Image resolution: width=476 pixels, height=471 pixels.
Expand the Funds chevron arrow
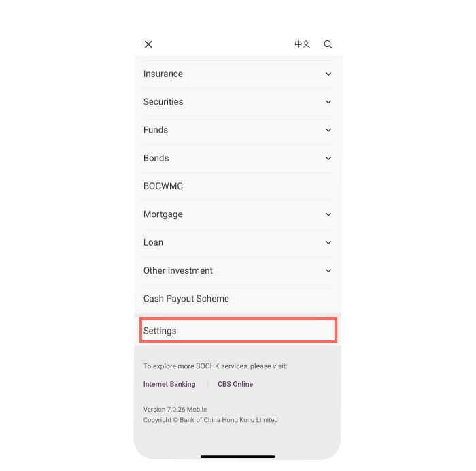click(328, 130)
